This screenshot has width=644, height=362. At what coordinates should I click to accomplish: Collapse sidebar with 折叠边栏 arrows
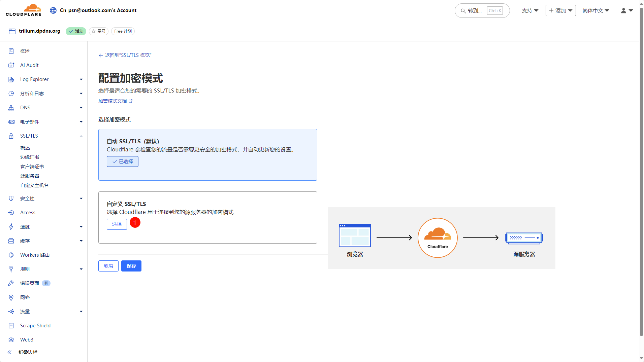tap(10, 352)
